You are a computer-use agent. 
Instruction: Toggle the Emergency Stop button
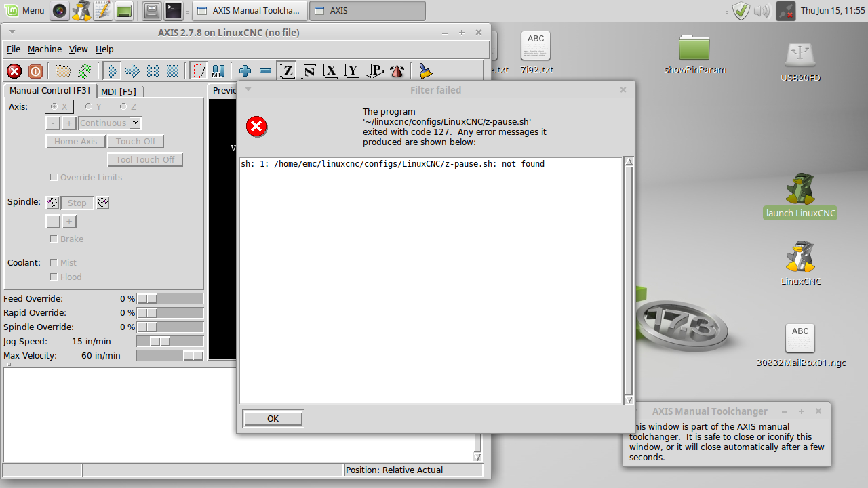tap(14, 70)
